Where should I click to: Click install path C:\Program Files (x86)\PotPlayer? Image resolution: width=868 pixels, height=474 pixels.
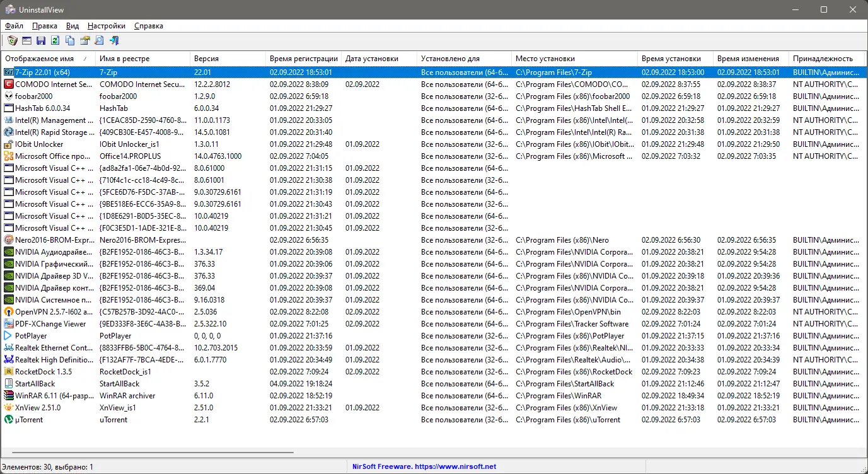[x=570, y=336]
